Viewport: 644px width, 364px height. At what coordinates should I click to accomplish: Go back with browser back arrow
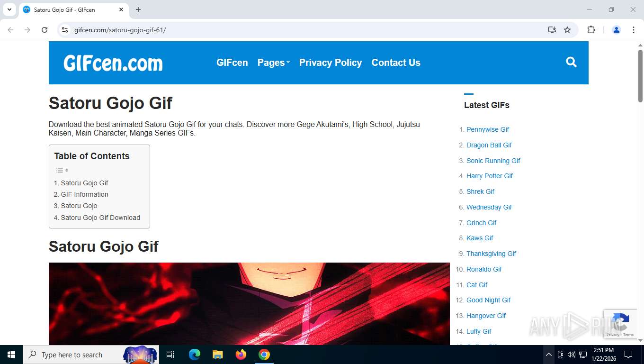point(10,30)
